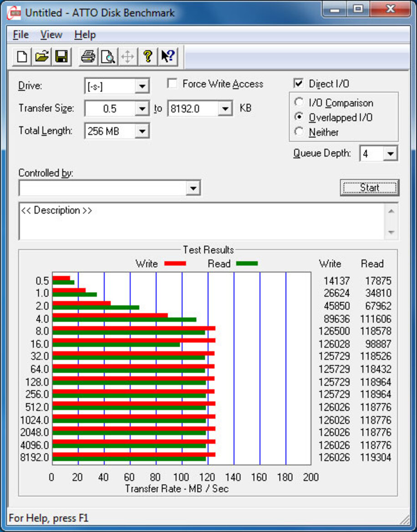The height and width of the screenshot is (532, 417).
Task: Open the Help menu
Action: [85, 35]
